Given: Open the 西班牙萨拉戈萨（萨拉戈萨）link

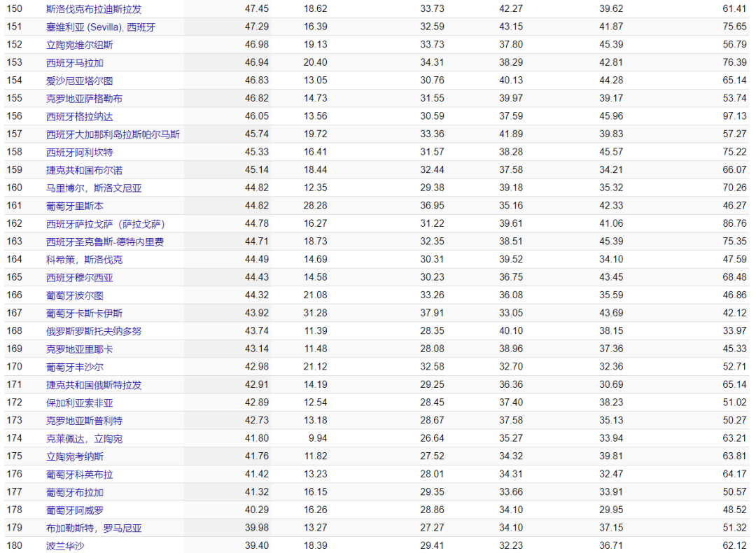Looking at the screenshot, I should tap(106, 224).
